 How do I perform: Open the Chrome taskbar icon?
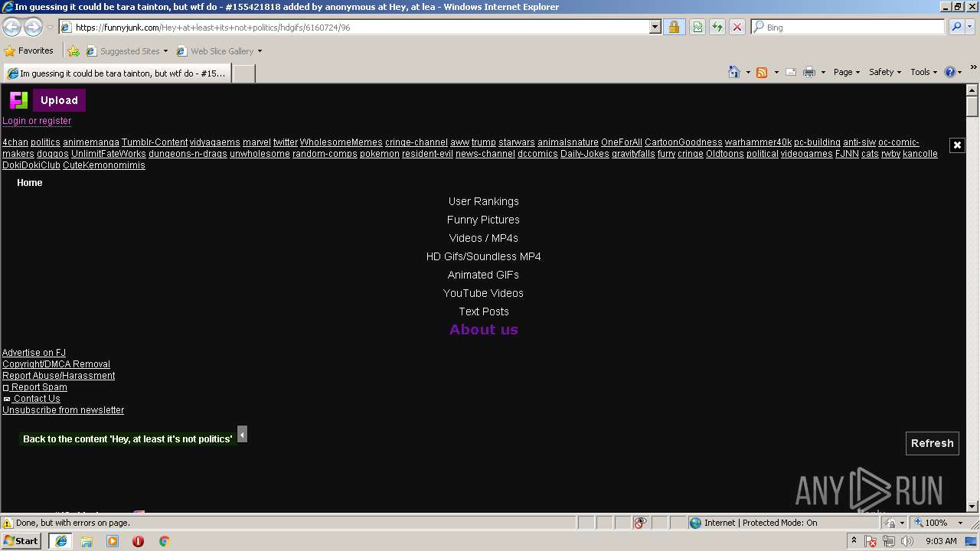click(164, 541)
